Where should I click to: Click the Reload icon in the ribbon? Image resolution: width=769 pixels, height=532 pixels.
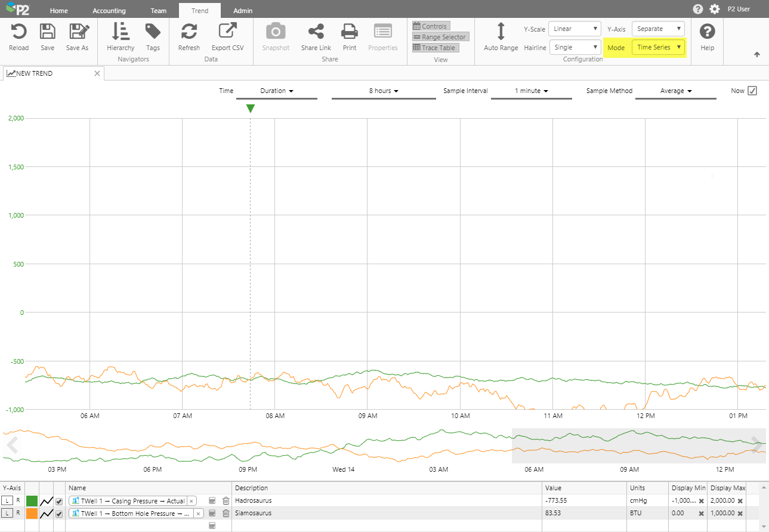pos(18,32)
